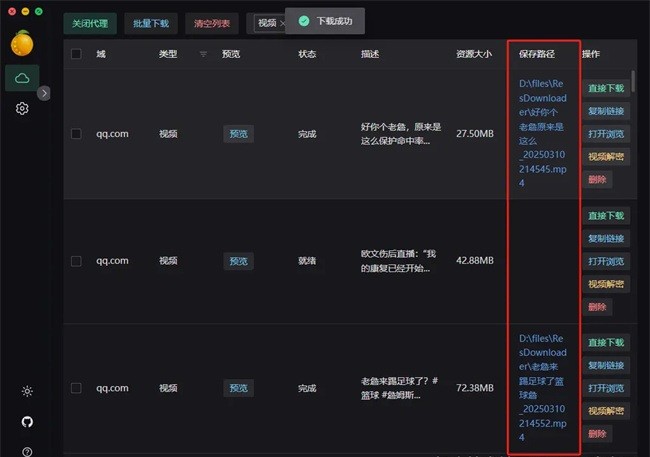Image resolution: width=650 pixels, height=457 pixels.
Task: Open settings gear in the sidebar
Action: [22, 108]
